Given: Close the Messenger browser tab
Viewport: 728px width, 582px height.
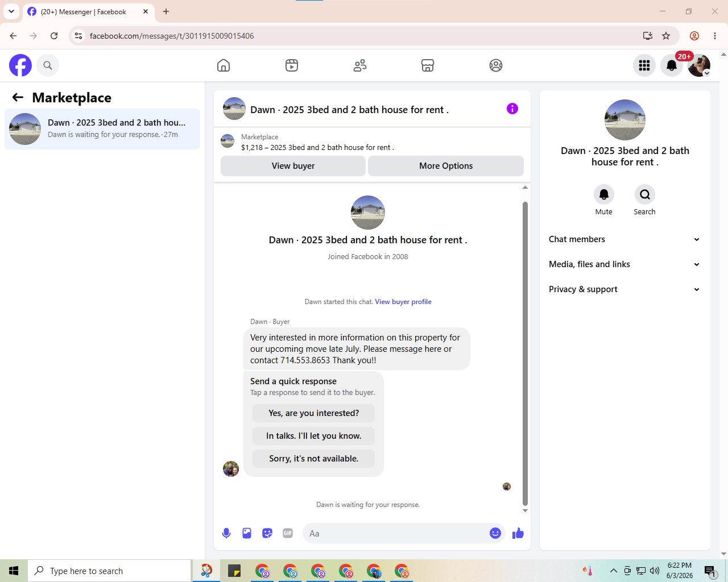Looking at the screenshot, I should [x=146, y=11].
